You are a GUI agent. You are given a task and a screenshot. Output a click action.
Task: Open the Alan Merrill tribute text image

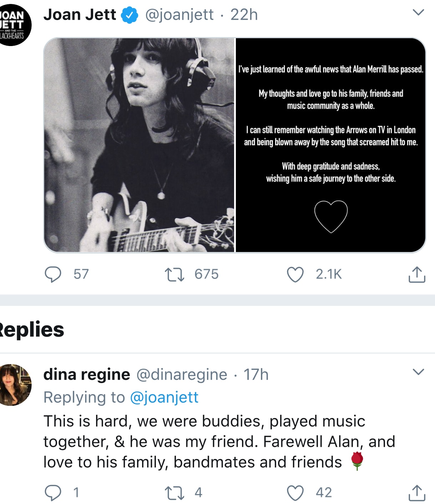pos(330,145)
